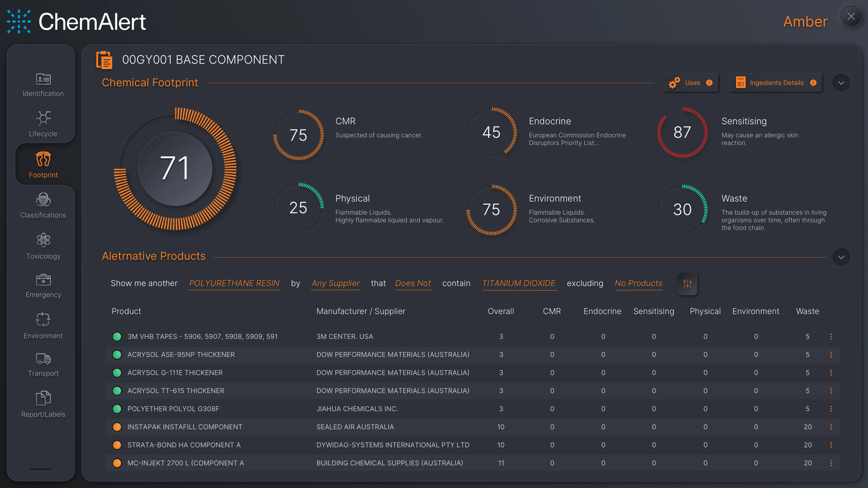The height and width of the screenshot is (488, 868).
Task: Click the Transport truck icon
Action: pos(43,359)
